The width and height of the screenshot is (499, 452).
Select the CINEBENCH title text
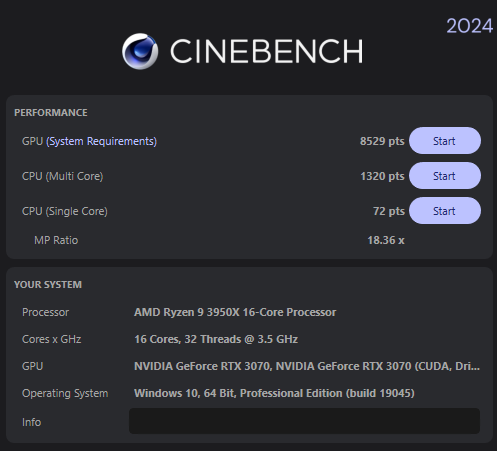click(x=267, y=51)
